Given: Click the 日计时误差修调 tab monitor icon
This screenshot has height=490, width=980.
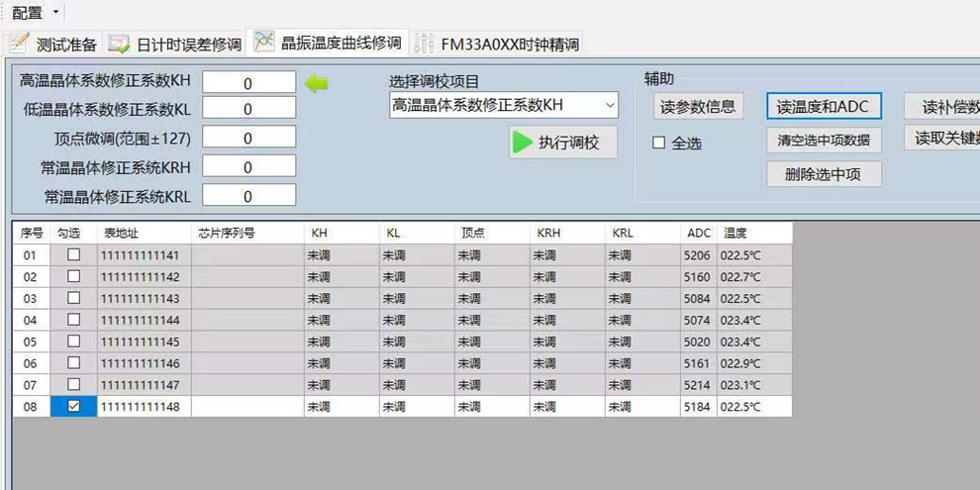Looking at the screenshot, I should tap(118, 44).
